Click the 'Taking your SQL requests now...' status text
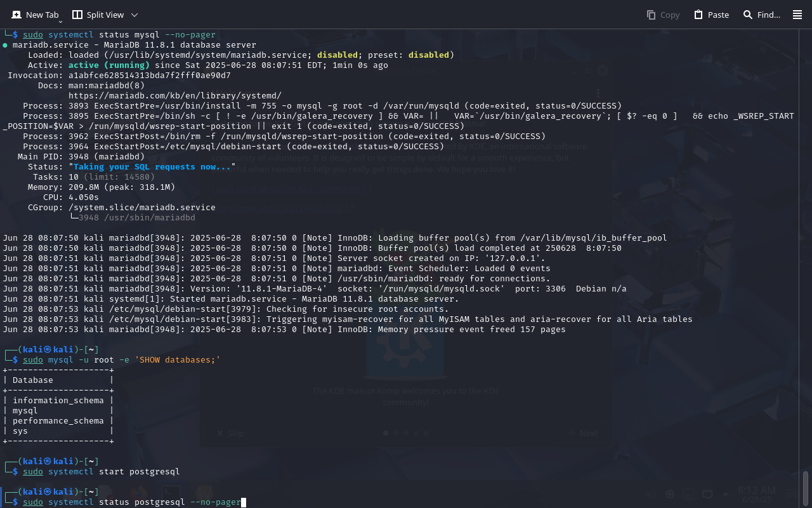This screenshot has height=508, width=812. (152, 167)
